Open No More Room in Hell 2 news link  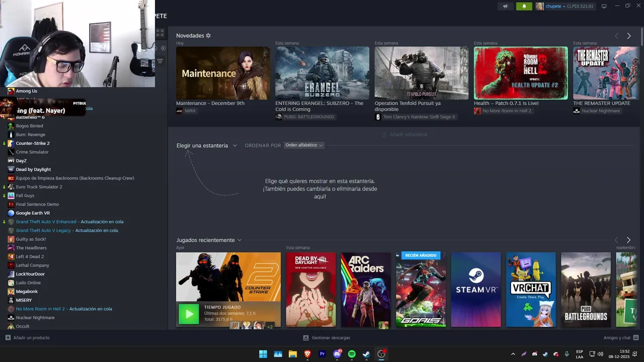(503, 111)
